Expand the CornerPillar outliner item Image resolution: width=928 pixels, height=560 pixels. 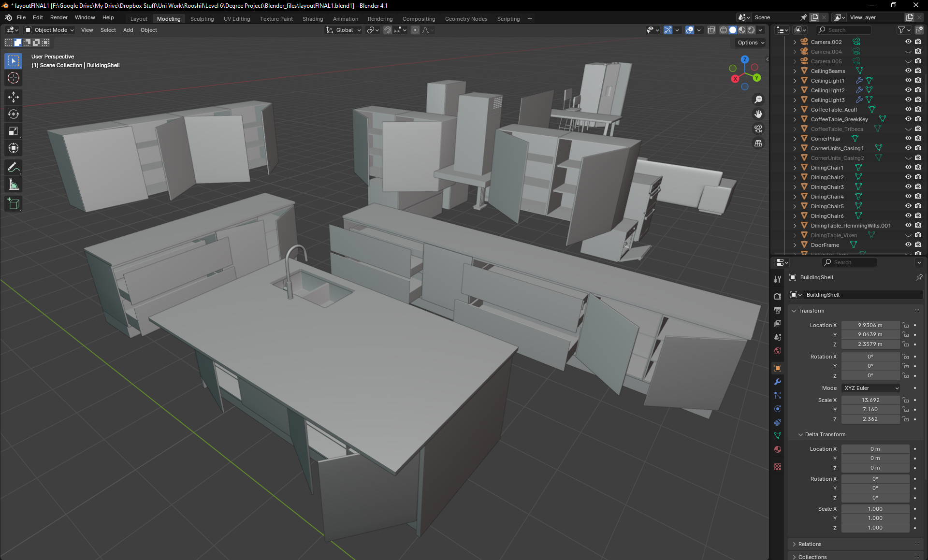tap(795, 139)
